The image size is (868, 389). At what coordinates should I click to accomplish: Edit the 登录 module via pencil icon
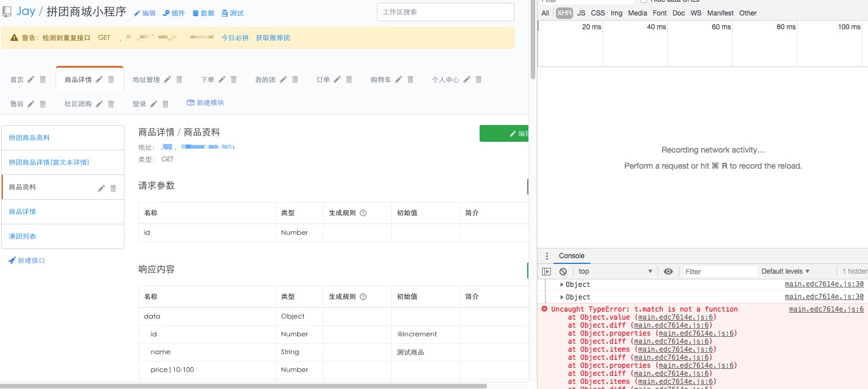coord(154,104)
